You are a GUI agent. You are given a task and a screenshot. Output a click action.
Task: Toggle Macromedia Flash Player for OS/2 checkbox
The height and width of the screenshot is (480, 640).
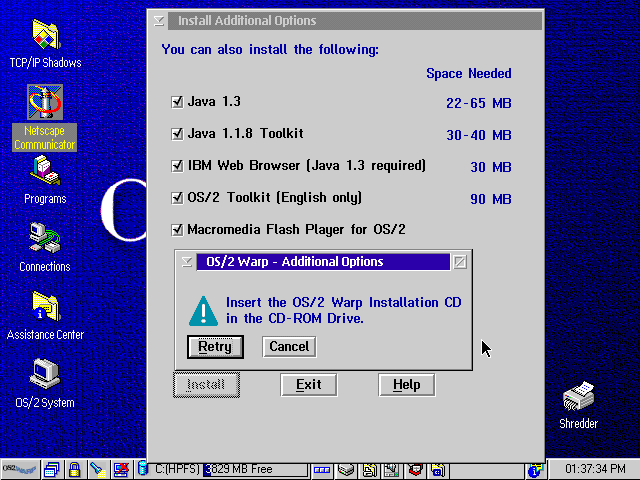(x=177, y=229)
